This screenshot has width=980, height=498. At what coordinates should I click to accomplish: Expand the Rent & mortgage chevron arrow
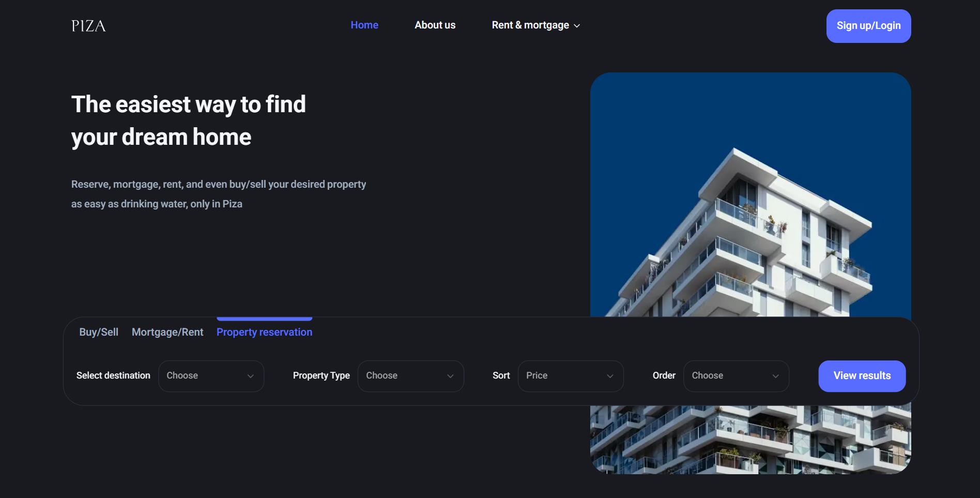[577, 26]
